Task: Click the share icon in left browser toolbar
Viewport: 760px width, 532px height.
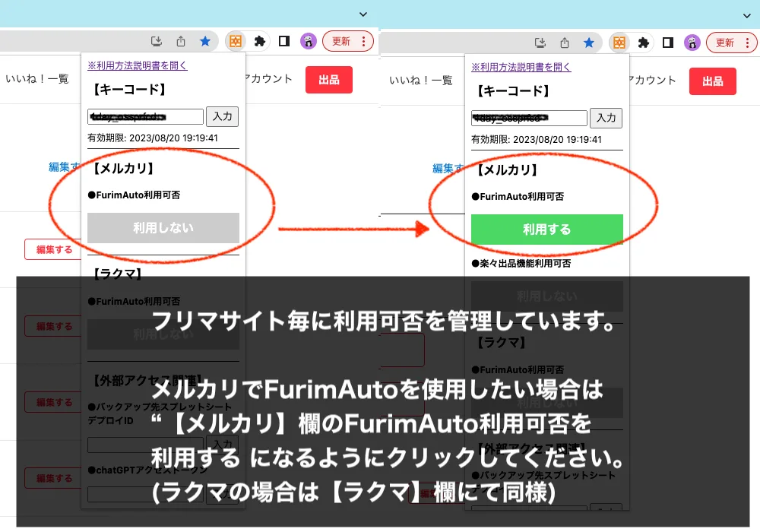Action: (x=181, y=41)
